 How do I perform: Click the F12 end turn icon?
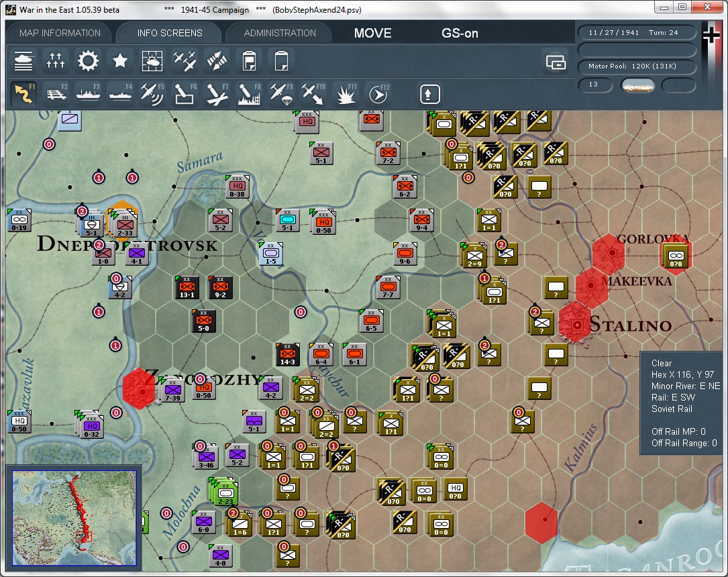point(378,94)
